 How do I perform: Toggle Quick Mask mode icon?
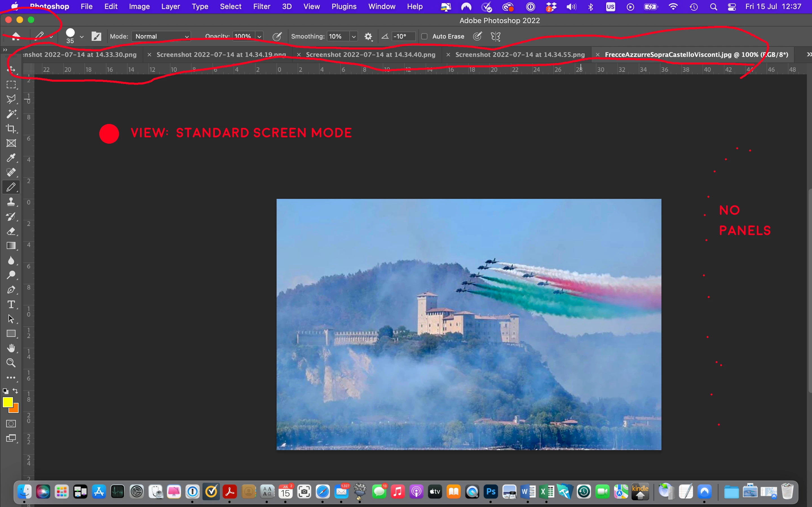[11, 424]
